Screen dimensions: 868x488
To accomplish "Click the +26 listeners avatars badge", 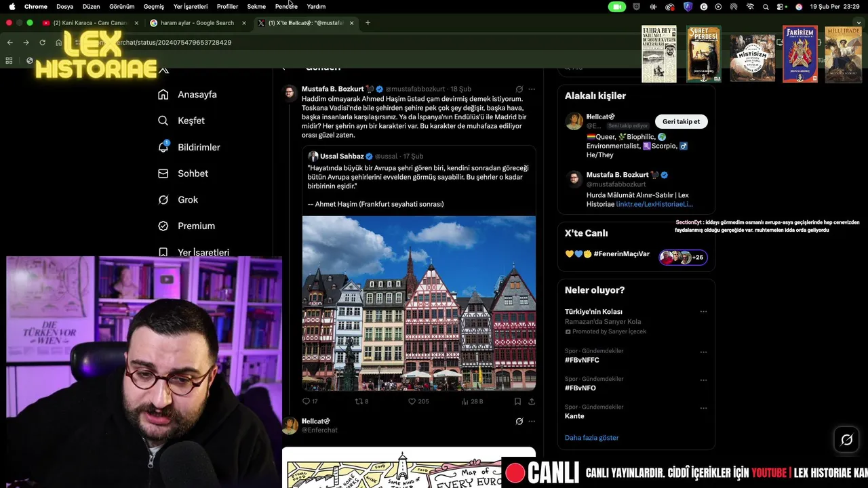I will pos(684,257).
